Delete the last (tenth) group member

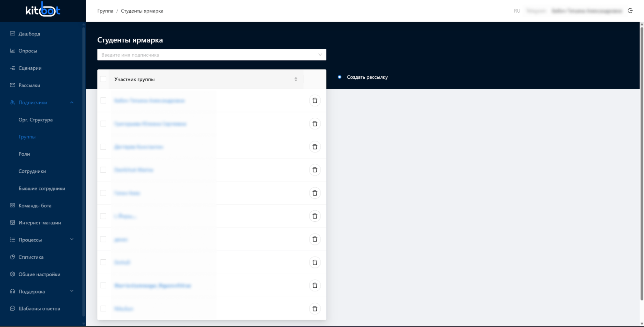coord(315,309)
